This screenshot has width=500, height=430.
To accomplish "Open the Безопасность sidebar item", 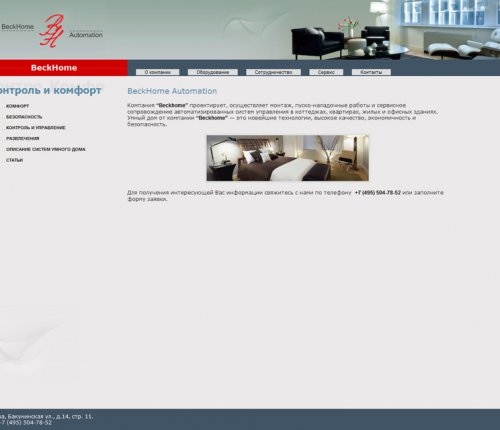I will tap(24, 117).
